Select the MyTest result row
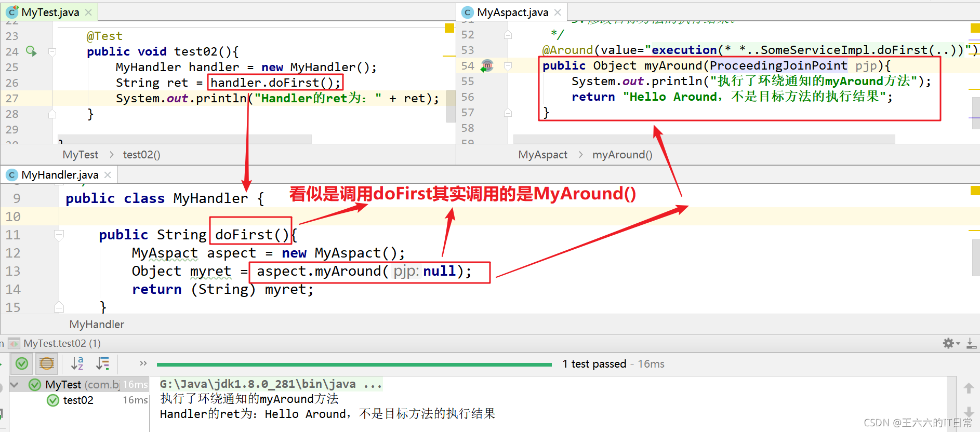Viewport: 980px width, 432px height. point(79,385)
